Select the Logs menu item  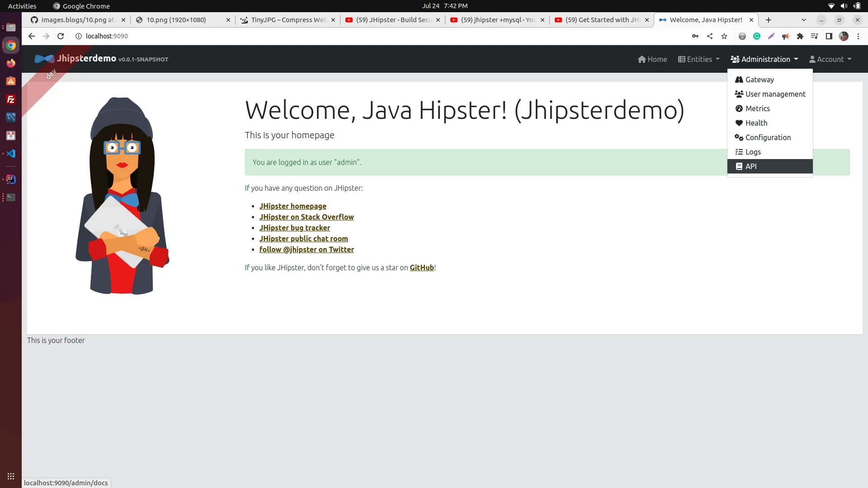[752, 151]
